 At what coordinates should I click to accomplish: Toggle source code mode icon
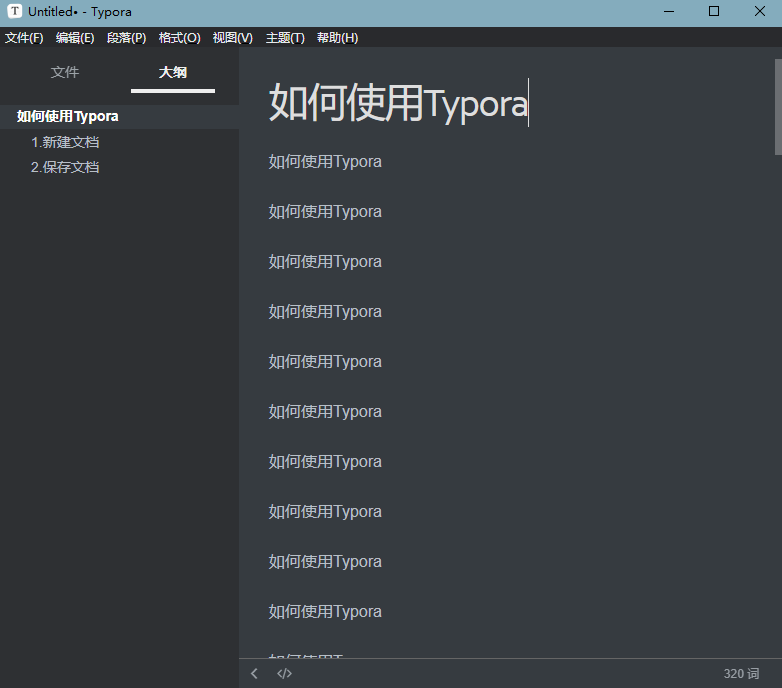coord(284,674)
